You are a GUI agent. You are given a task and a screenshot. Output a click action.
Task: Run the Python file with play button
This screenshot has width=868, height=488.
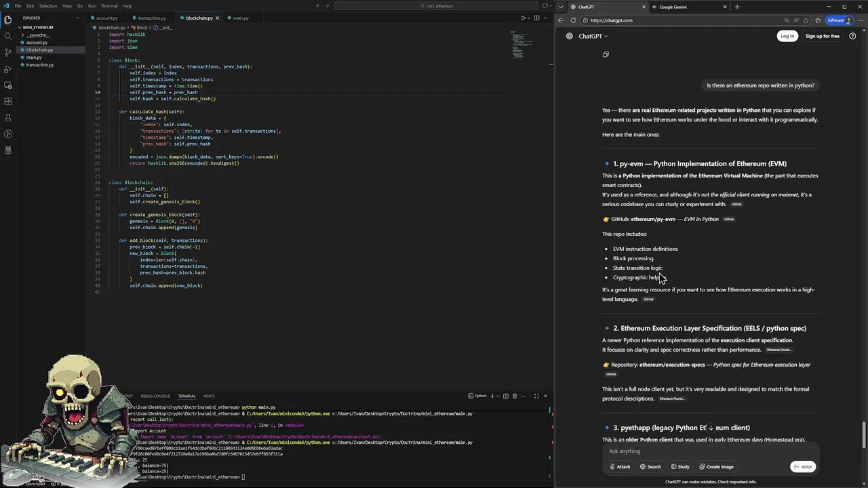[523, 18]
